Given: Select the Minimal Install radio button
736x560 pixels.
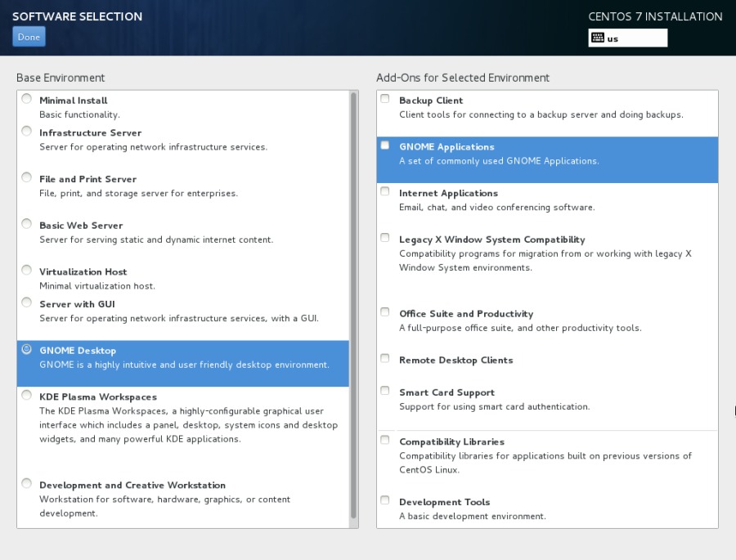Looking at the screenshot, I should coord(27,99).
